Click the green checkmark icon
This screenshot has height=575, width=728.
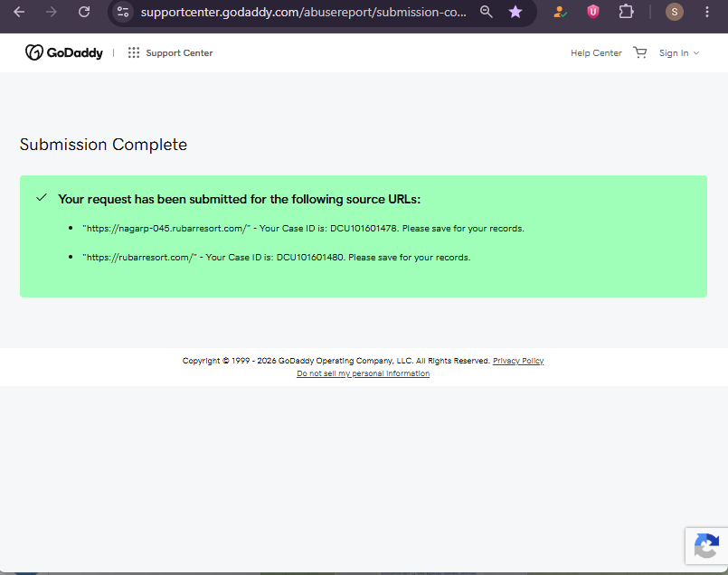click(42, 198)
